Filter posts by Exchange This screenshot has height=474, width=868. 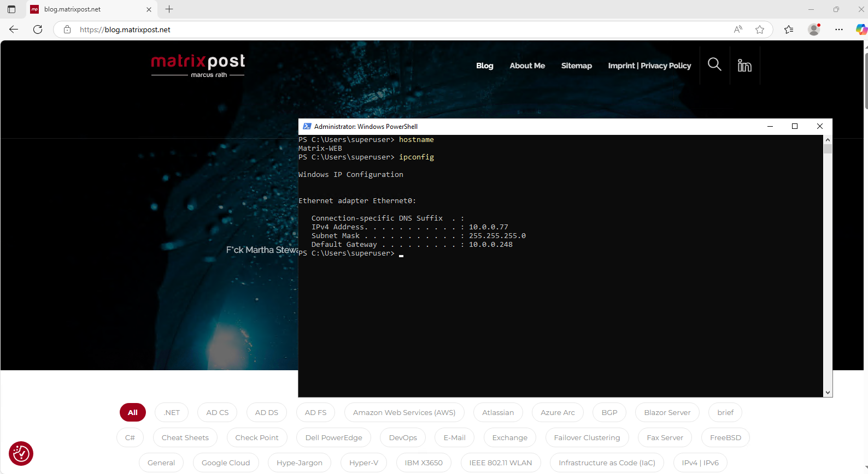510,437
